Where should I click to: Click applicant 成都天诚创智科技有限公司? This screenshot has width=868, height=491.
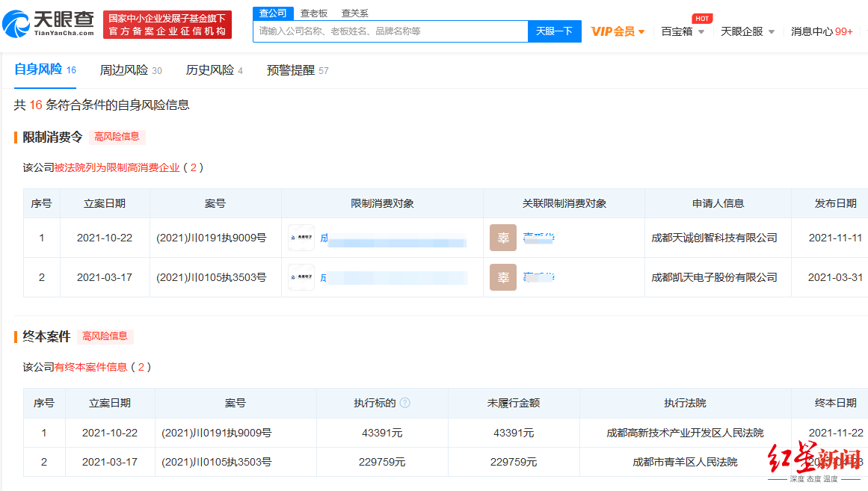714,238
